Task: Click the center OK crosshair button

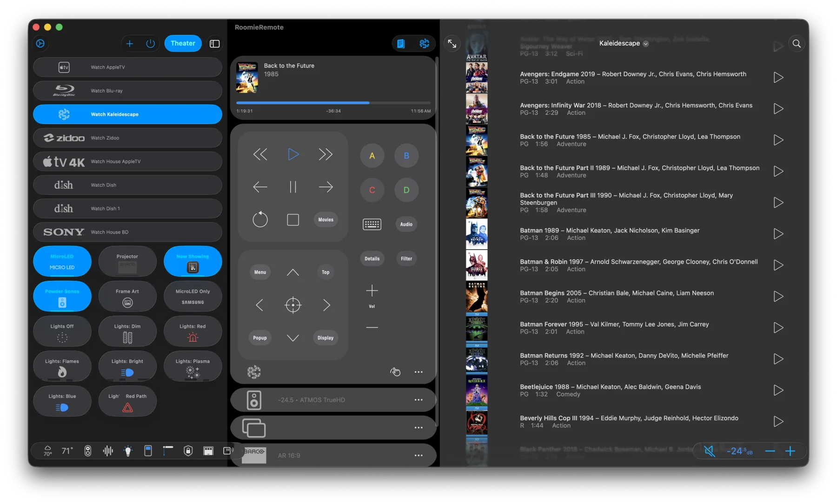Action: pos(293,305)
